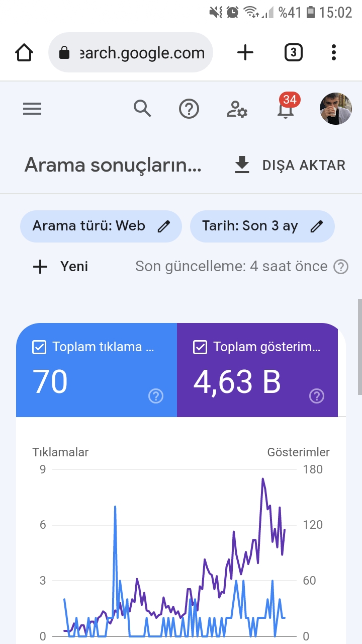The height and width of the screenshot is (644, 362).
Task: Edit the Arama türü: Web filter
Action: click(101, 226)
